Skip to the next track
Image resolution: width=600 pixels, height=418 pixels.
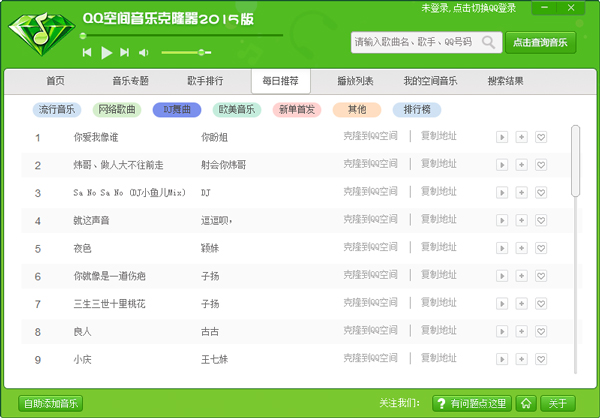tap(124, 52)
